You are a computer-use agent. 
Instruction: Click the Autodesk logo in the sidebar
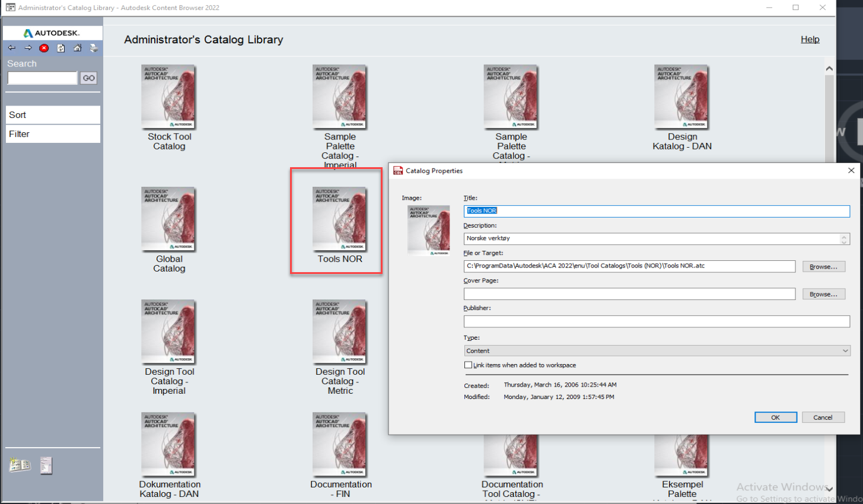52,33
